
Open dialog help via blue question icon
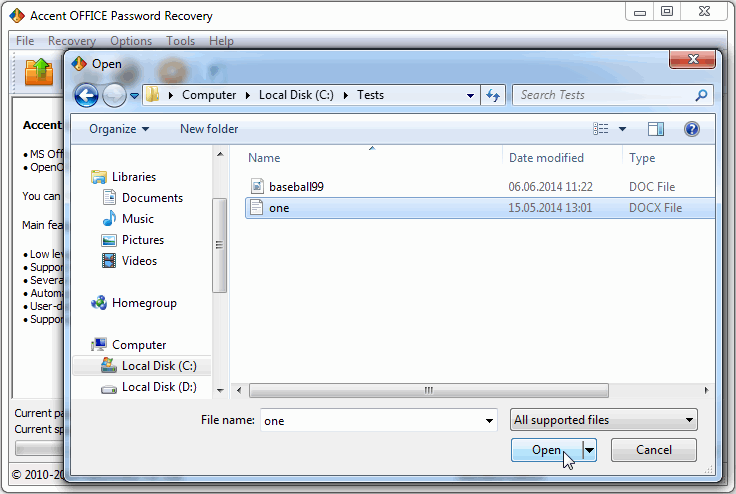pos(692,129)
